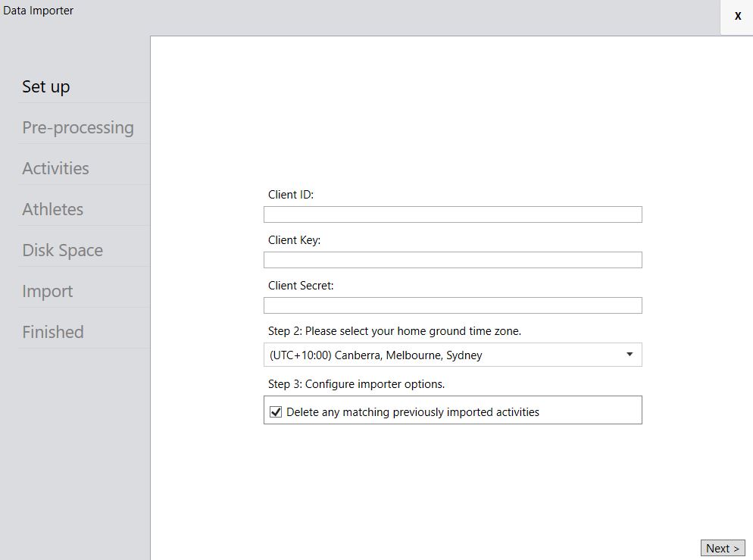Close the Data Importer window
The height and width of the screenshot is (560, 753).
click(x=738, y=16)
